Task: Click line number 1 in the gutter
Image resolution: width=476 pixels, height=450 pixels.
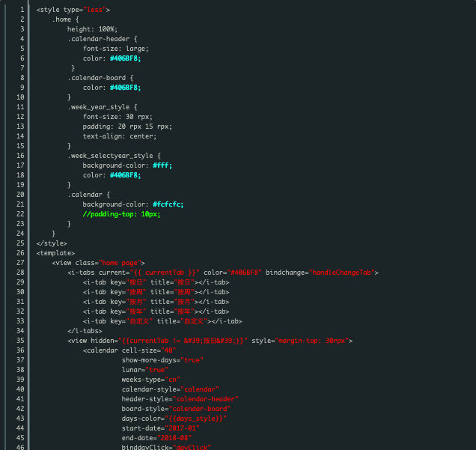Action: pos(22,10)
